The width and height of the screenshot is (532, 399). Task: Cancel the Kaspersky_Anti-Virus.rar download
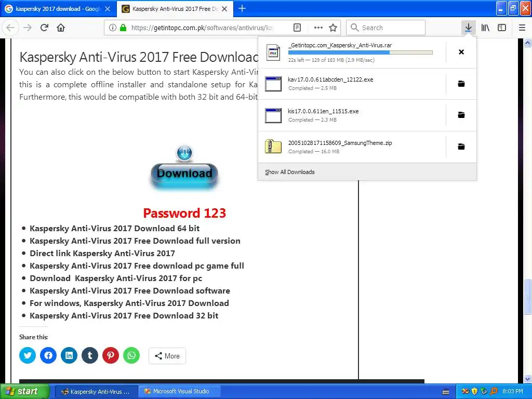tap(461, 52)
